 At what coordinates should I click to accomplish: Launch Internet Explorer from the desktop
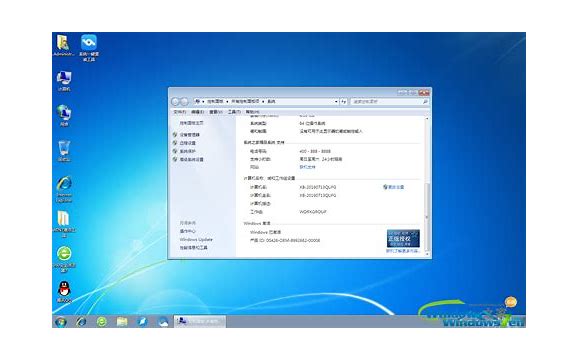(x=64, y=189)
